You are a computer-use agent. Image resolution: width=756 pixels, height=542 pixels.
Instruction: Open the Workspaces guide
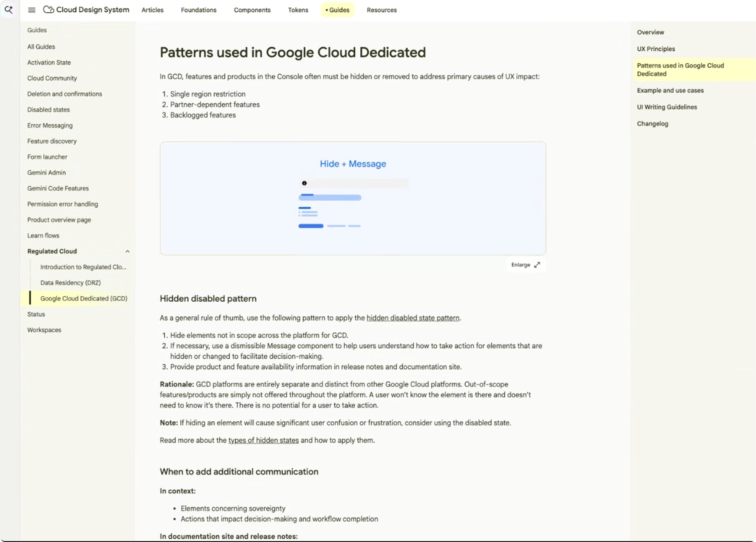point(44,330)
